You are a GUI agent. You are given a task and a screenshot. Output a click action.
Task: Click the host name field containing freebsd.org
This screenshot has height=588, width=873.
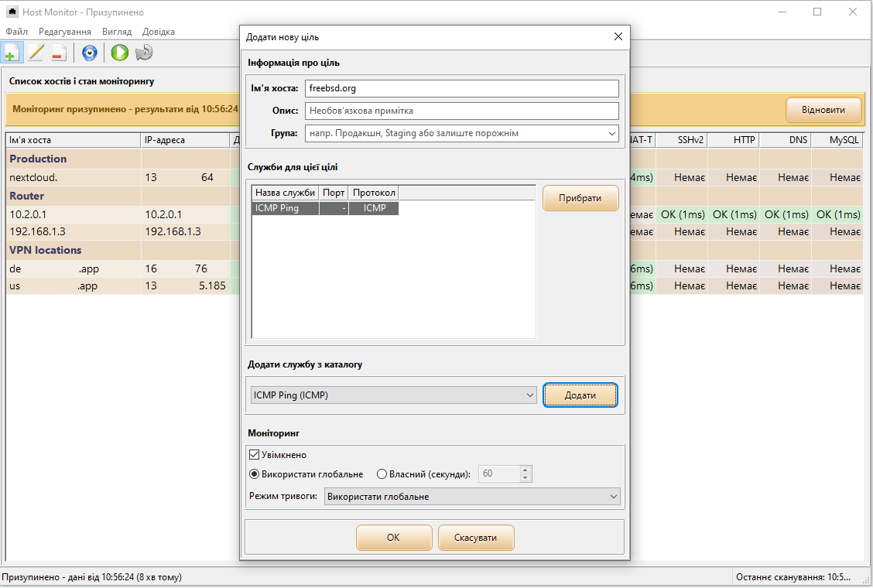click(x=461, y=88)
